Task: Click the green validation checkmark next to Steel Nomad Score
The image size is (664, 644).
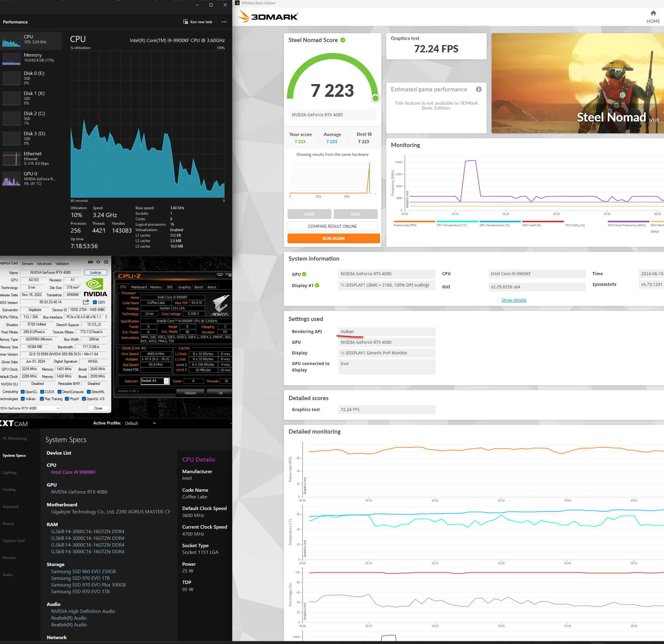Action: pyautogui.click(x=343, y=40)
